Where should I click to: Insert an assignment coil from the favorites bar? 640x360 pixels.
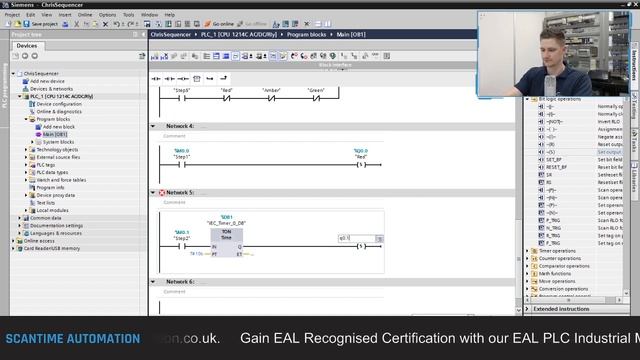point(183,79)
